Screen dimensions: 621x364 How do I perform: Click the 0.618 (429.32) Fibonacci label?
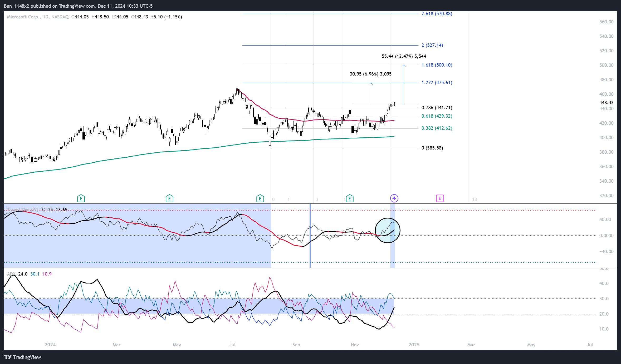tap(437, 116)
